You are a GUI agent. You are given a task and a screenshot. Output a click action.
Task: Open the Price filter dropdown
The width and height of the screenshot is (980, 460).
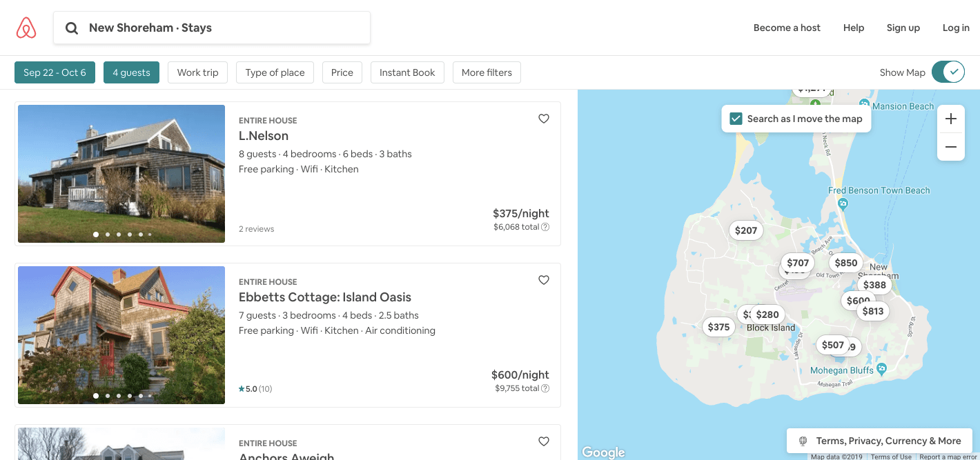342,72
